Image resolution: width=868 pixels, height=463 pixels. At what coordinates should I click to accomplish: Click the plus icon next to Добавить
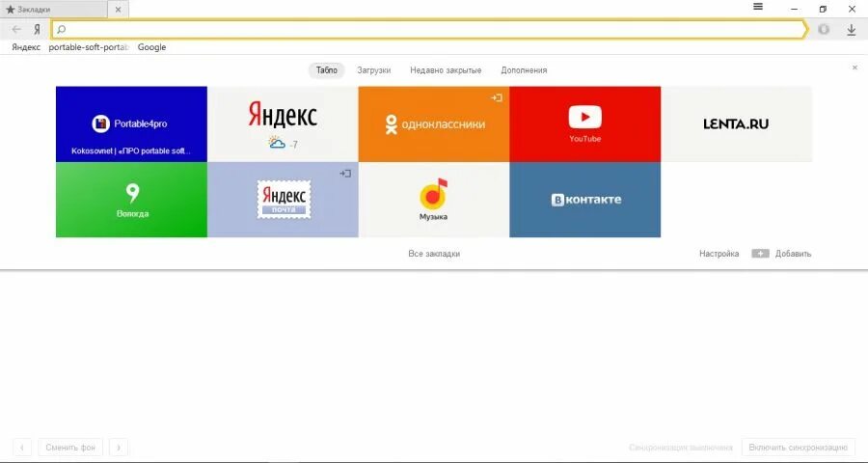click(760, 254)
